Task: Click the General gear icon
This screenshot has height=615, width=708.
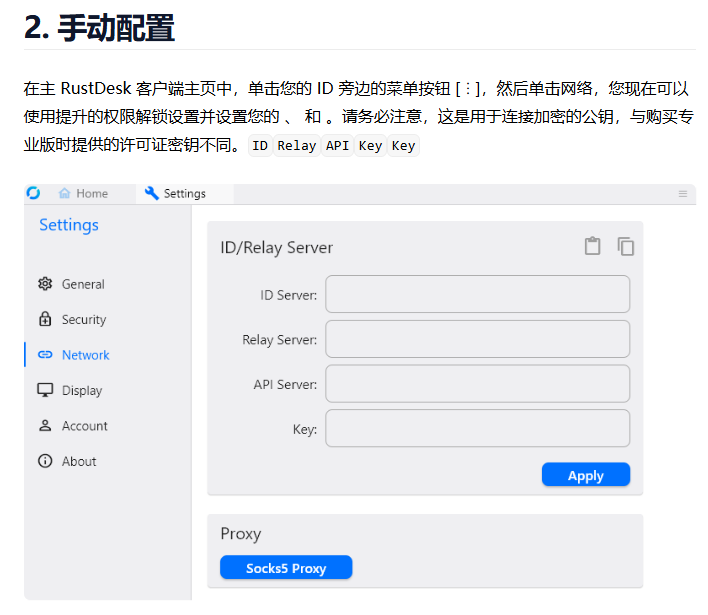Action: pyautogui.click(x=45, y=284)
